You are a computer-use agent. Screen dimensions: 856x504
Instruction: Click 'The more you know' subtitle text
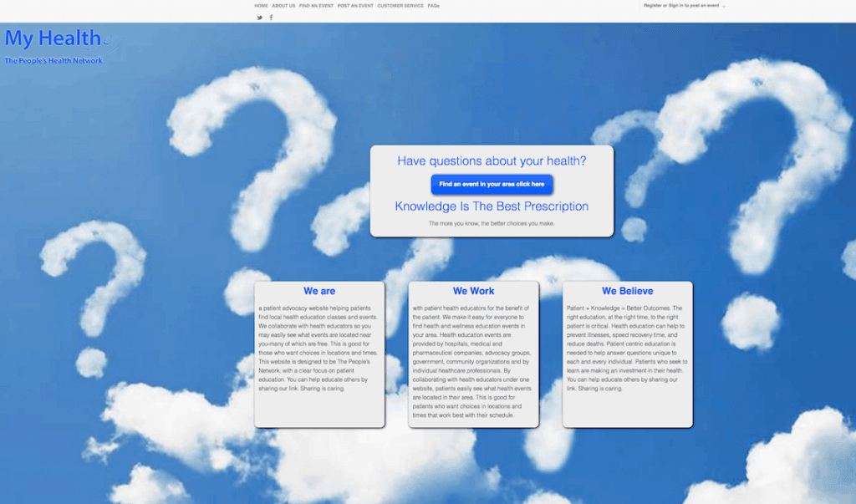tap(492, 224)
